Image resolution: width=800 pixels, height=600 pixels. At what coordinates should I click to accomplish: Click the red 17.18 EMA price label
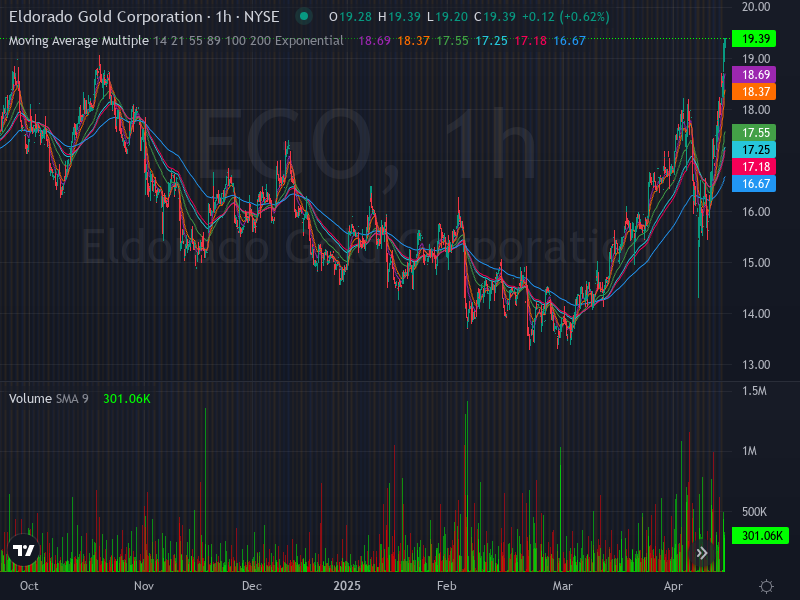coord(754,167)
